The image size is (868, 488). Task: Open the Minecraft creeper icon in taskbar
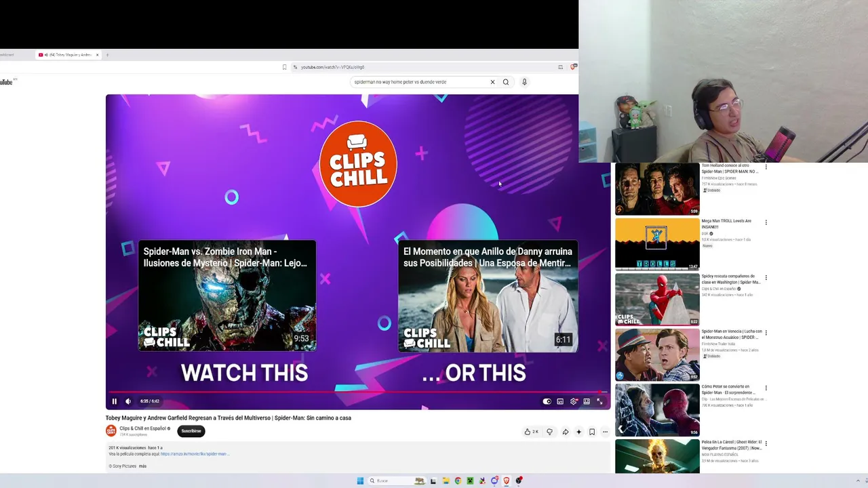click(470, 481)
